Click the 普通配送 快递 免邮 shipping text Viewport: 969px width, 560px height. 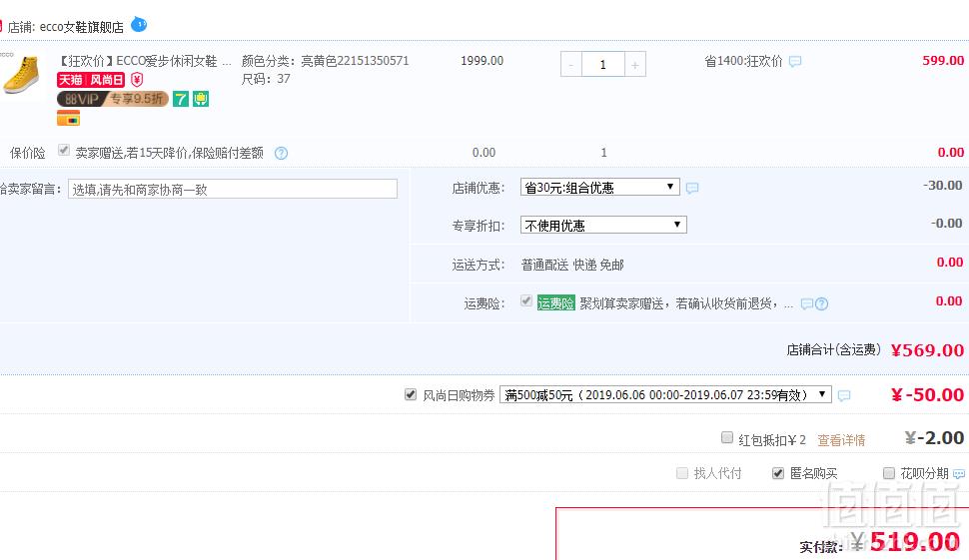pos(572,265)
